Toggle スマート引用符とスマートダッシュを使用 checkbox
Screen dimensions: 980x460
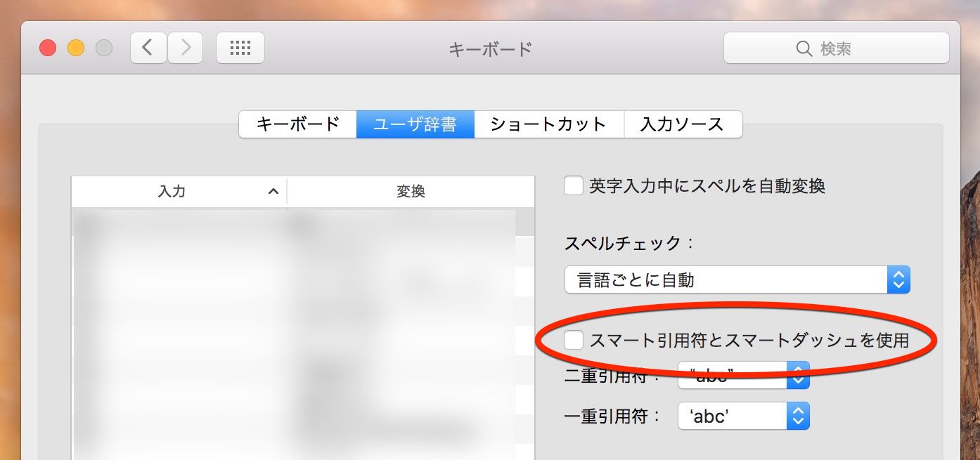[x=574, y=341]
